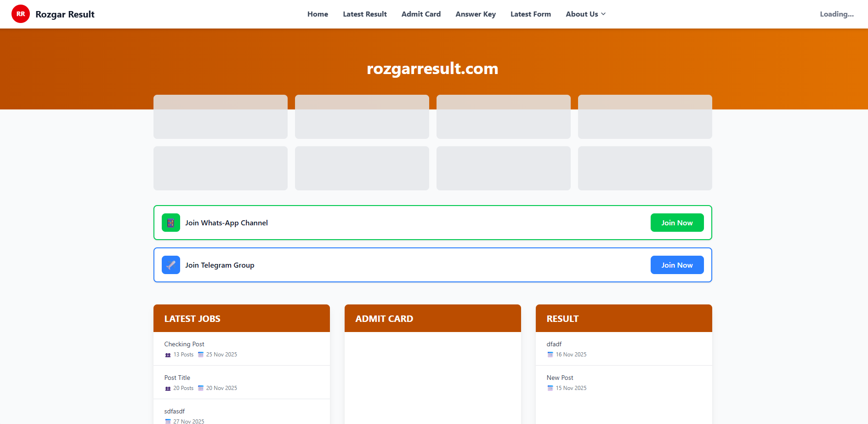Image resolution: width=868 pixels, height=424 pixels.
Task: Click calendar icon next to 25 Nov 2025
Action: coord(201,355)
